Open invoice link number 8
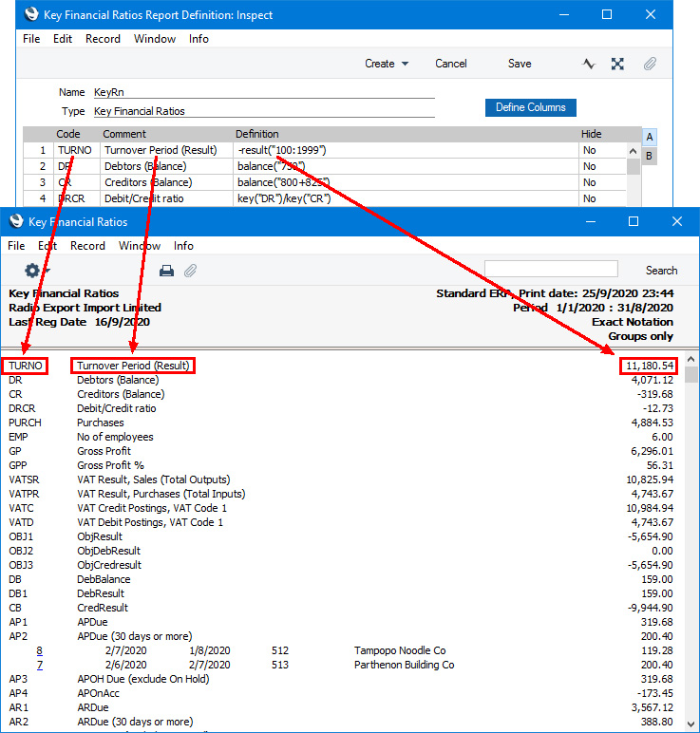 tap(40, 650)
